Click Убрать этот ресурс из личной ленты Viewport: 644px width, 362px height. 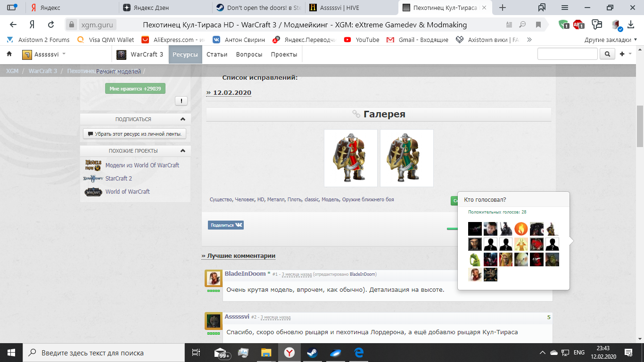(135, 134)
